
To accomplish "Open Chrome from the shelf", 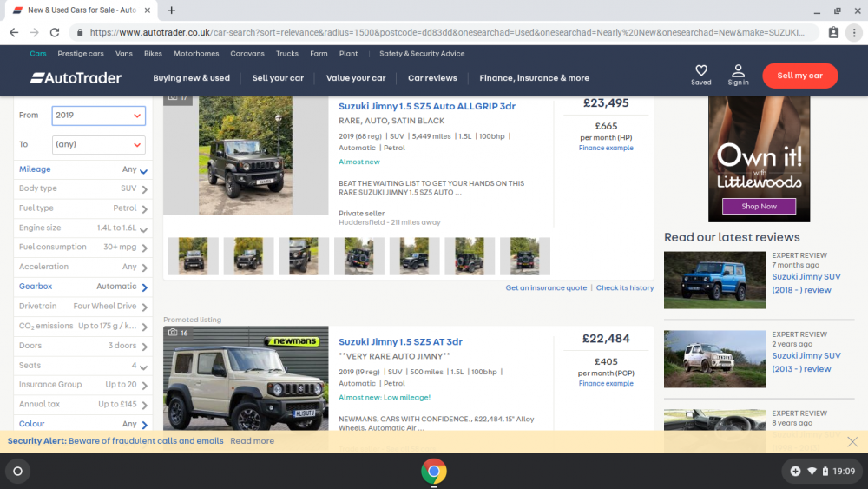I will click(433, 472).
